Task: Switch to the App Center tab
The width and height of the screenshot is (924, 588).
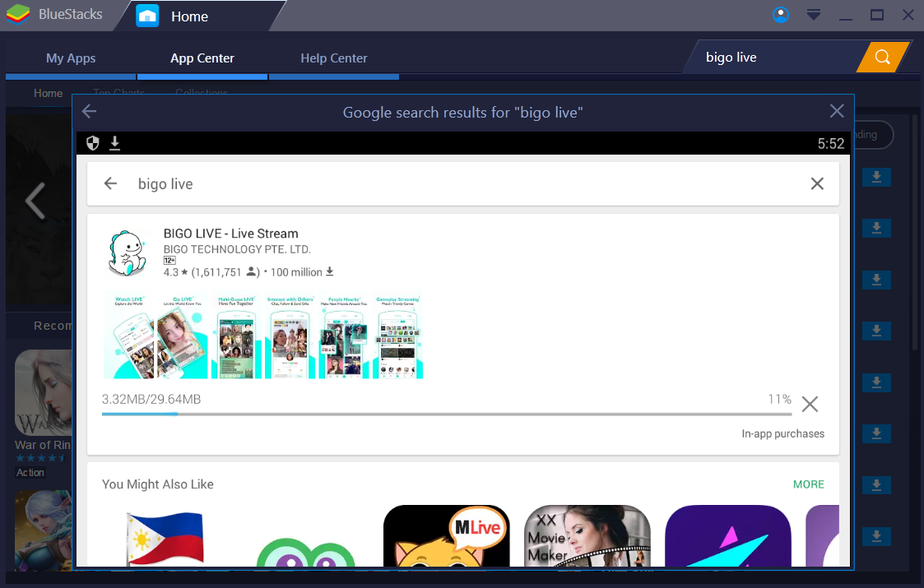Action: click(x=202, y=58)
